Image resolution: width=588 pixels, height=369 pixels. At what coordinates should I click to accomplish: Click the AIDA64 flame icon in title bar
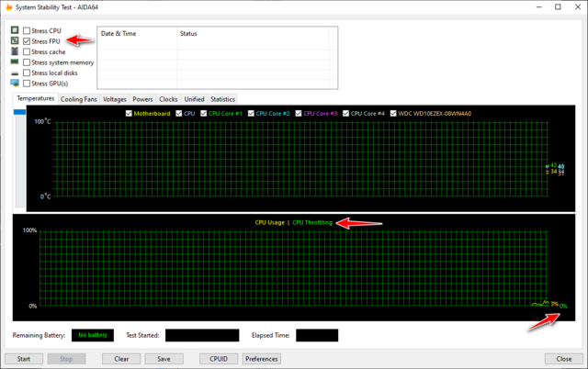pos(8,7)
